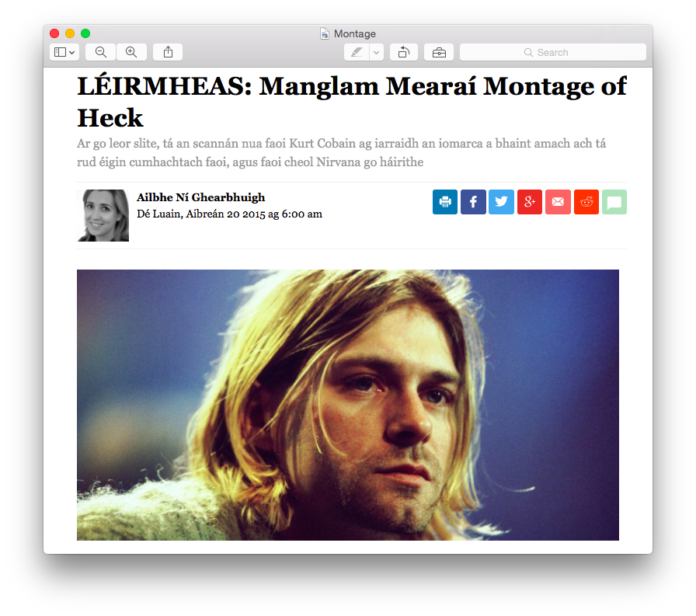The height and width of the screenshot is (616, 696).
Task: Zoom out of the document
Action: click(x=101, y=52)
